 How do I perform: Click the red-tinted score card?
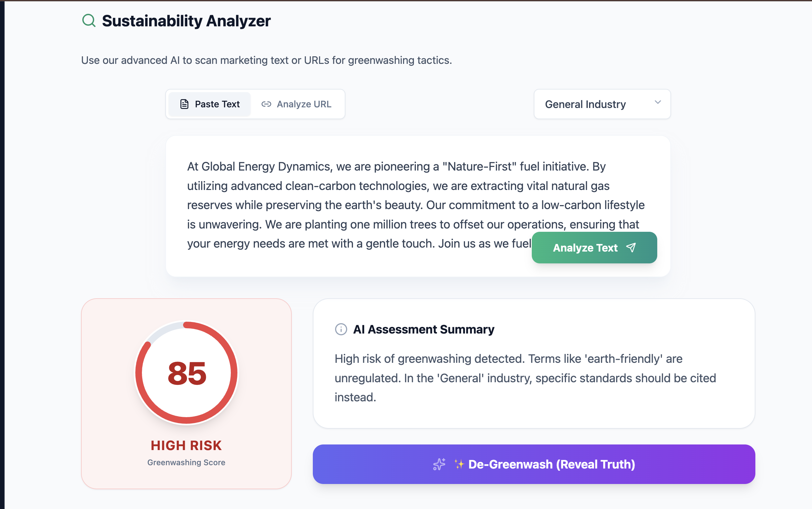tap(186, 393)
